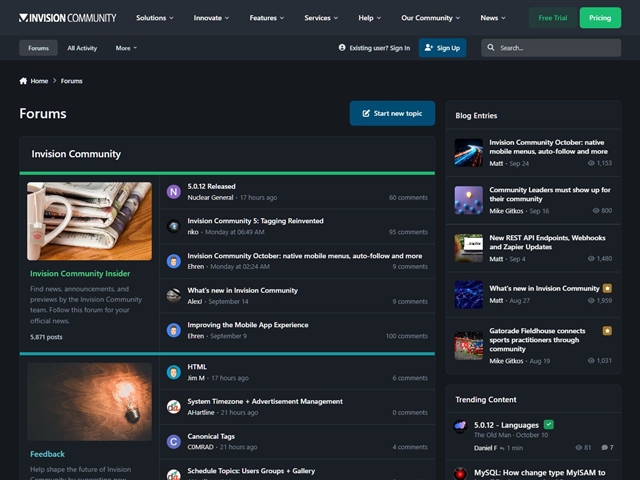Screen dimensions: 640x480
Task: Focus the Search input field
Action: (551, 48)
